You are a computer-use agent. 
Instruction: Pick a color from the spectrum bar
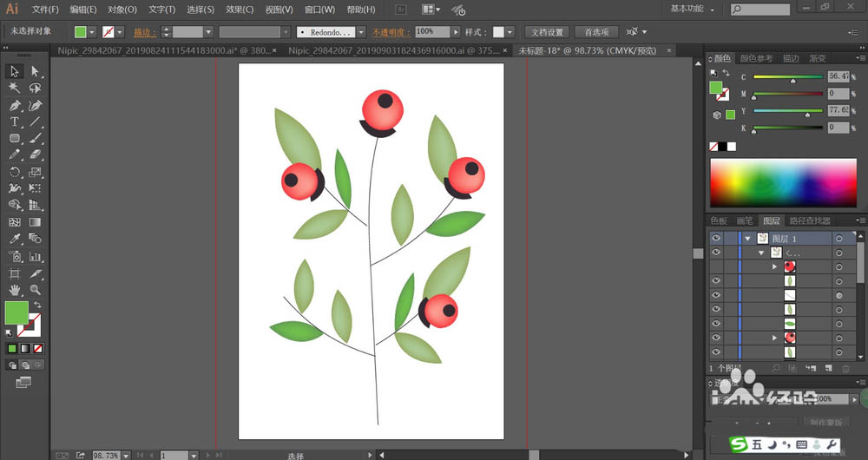pos(783,182)
